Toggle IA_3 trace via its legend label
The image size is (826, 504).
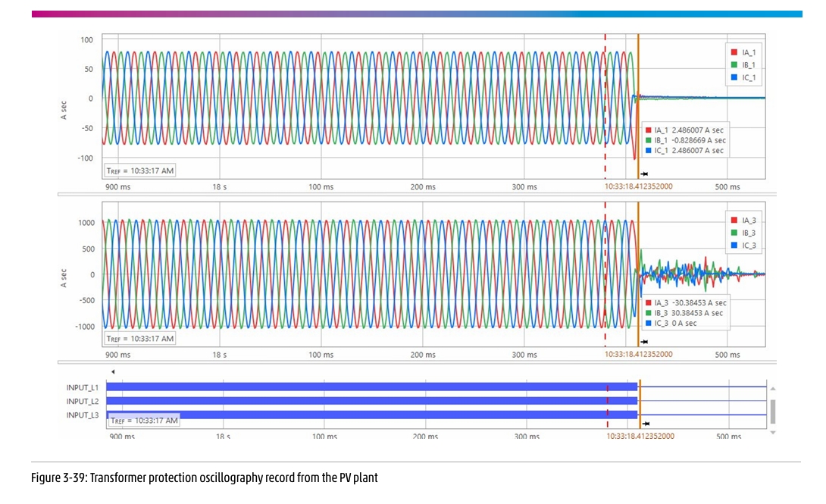pyautogui.click(x=749, y=221)
